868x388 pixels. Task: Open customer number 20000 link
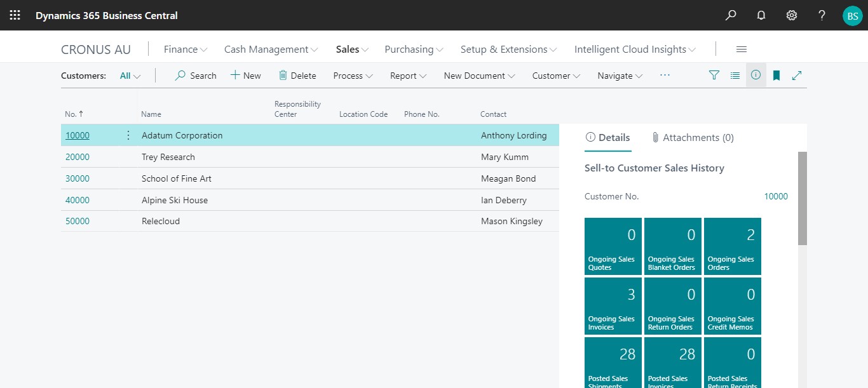[x=78, y=157]
